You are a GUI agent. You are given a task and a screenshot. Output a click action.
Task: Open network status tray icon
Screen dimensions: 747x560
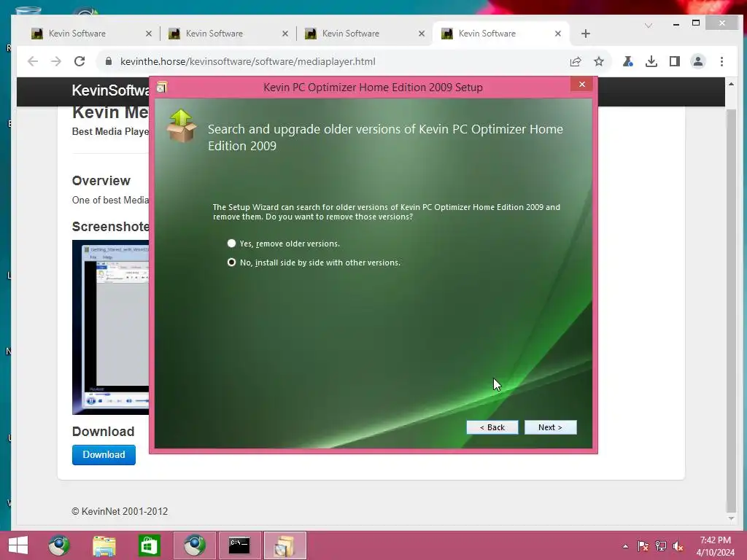click(661, 546)
